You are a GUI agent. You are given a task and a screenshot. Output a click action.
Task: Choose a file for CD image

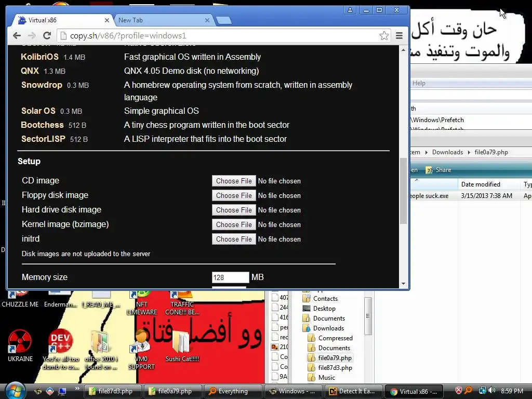234,181
